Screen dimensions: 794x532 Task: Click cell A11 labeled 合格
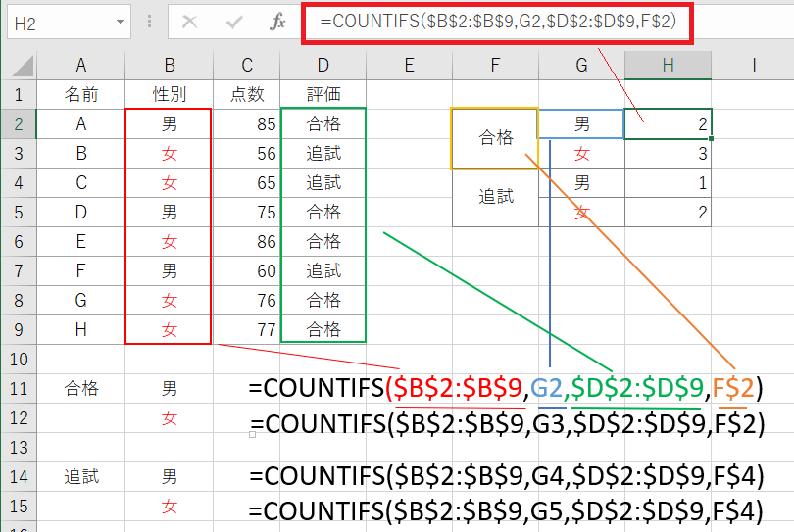81,388
